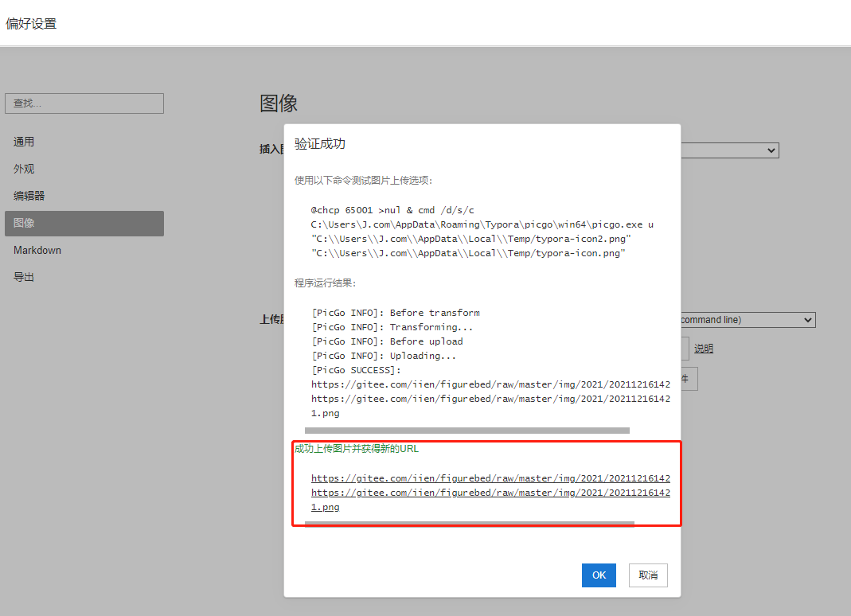851x616 pixels.
Task: Click the typora-icon2.png path line
Action: pos(470,239)
